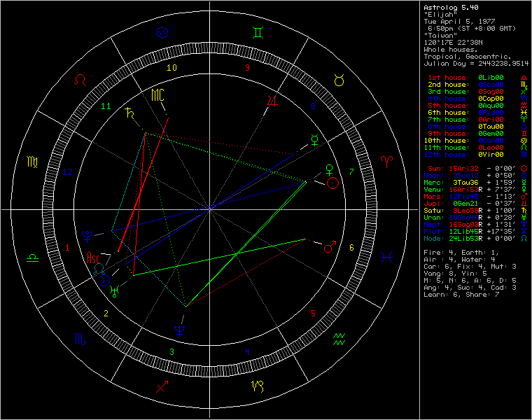Select the North Node symbol in chart

(99, 269)
